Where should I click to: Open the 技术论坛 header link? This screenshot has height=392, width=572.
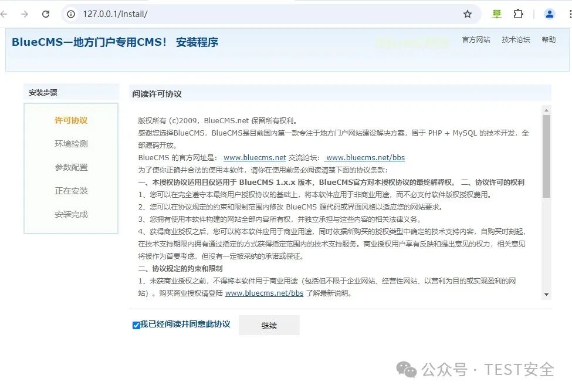point(516,39)
